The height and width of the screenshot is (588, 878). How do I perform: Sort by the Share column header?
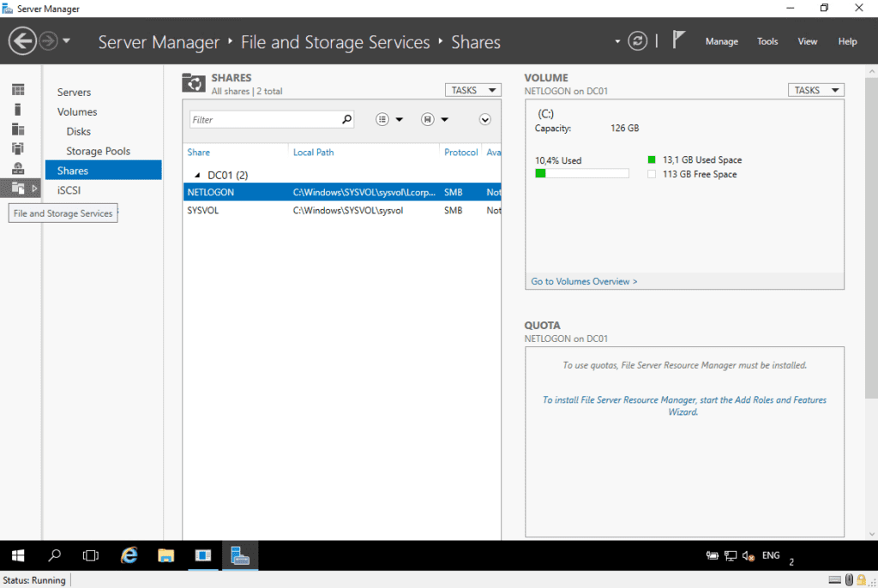tap(199, 153)
